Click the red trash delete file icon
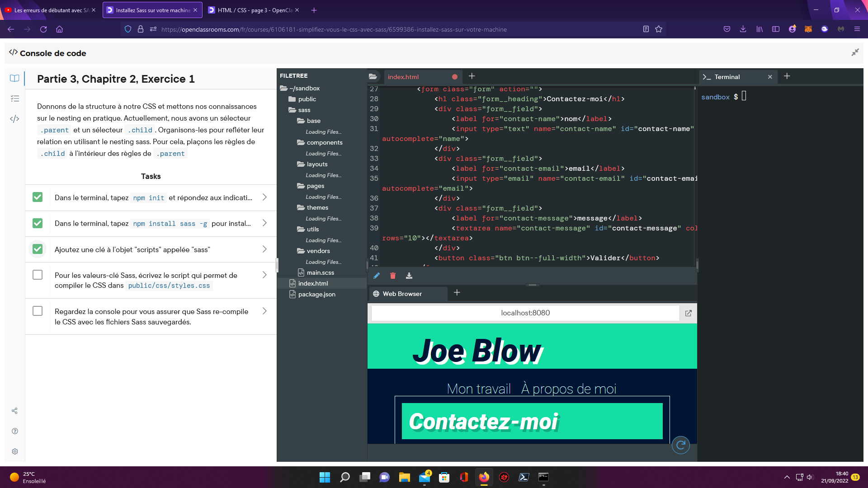 pyautogui.click(x=392, y=276)
